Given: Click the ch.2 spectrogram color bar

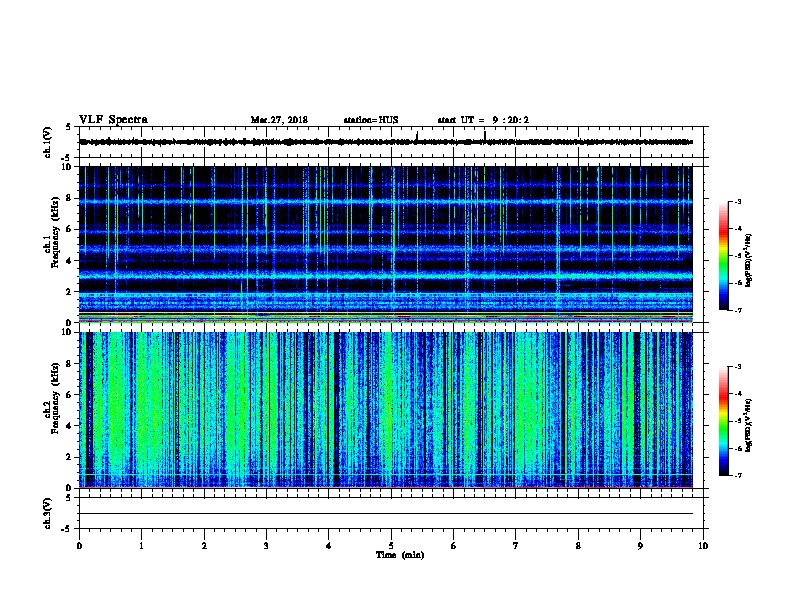Looking at the screenshot, I should 724,421.
